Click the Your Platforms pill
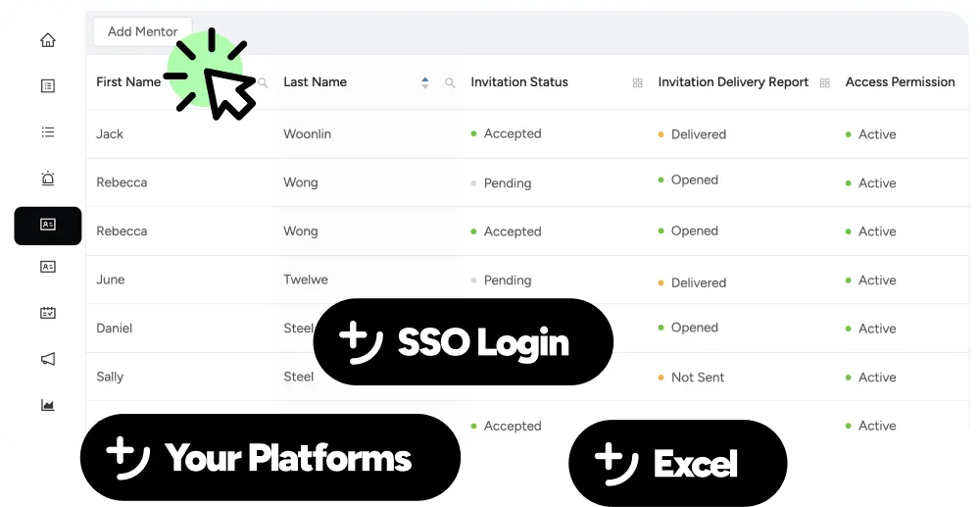This screenshot has width=980, height=507. tap(270, 457)
